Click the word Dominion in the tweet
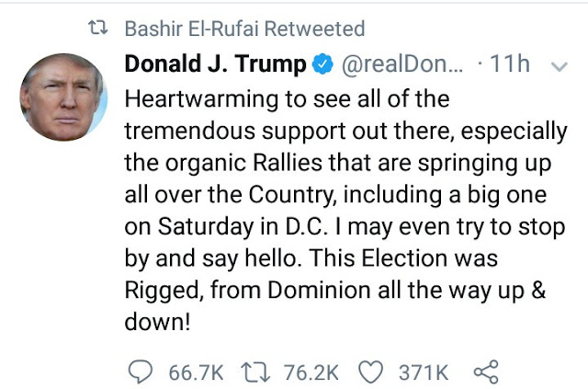588x389 pixels. point(319,291)
